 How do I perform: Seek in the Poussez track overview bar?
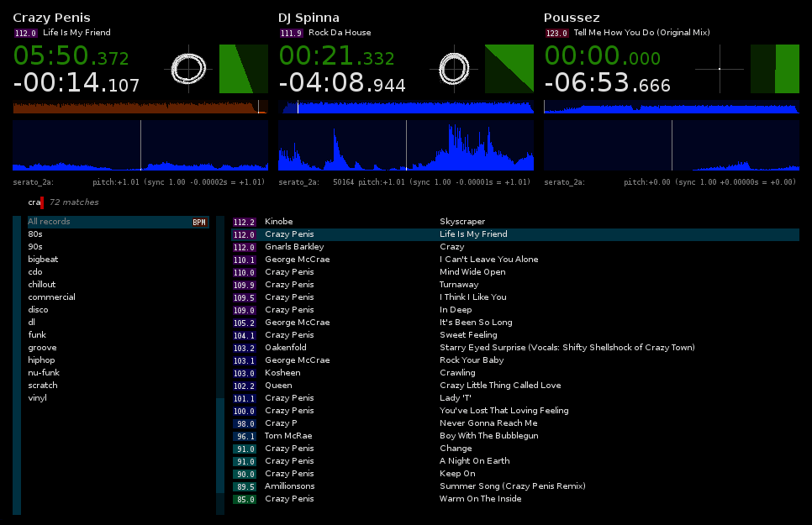(x=672, y=108)
